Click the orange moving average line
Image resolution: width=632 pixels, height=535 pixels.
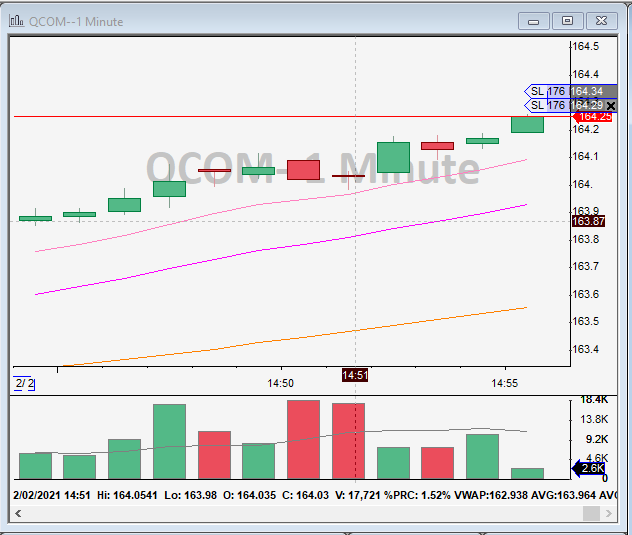[300, 339]
